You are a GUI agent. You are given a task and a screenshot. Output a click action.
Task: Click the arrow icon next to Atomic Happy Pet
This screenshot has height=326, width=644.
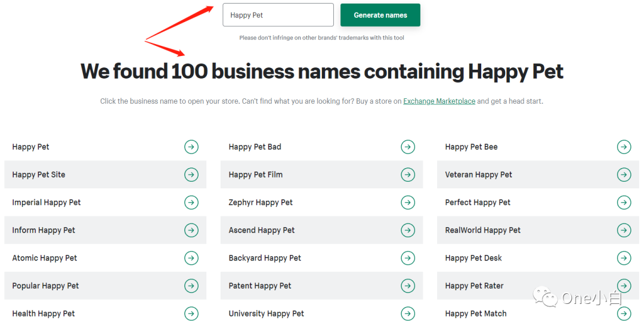coord(191,258)
